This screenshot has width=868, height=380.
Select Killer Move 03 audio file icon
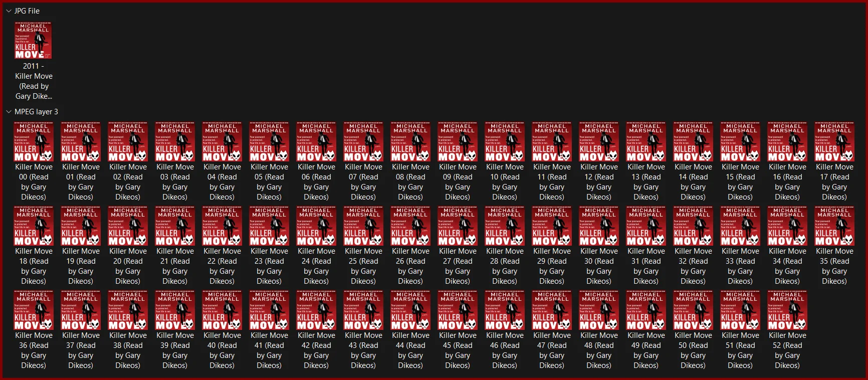(175, 142)
